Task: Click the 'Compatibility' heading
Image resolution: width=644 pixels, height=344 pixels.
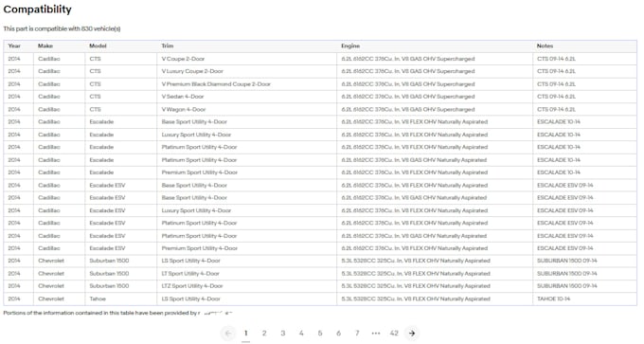Action: [37, 9]
